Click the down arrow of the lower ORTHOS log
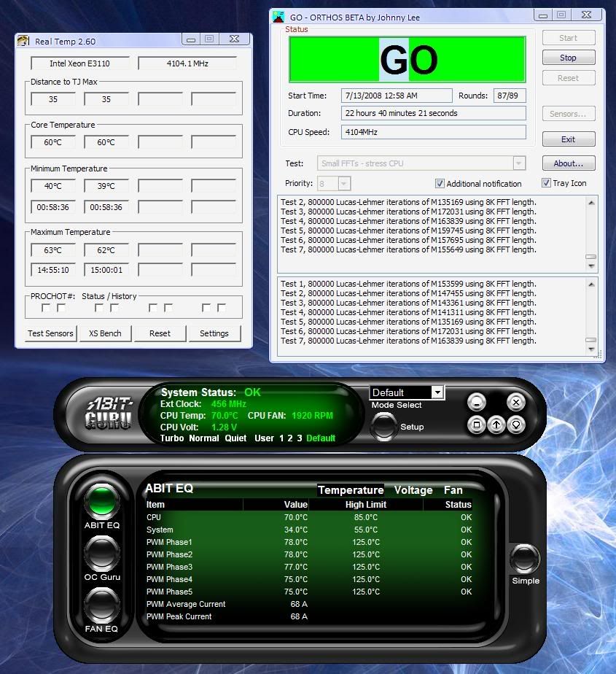The height and width of the screenshot is (674, 616). click(591, 349)
